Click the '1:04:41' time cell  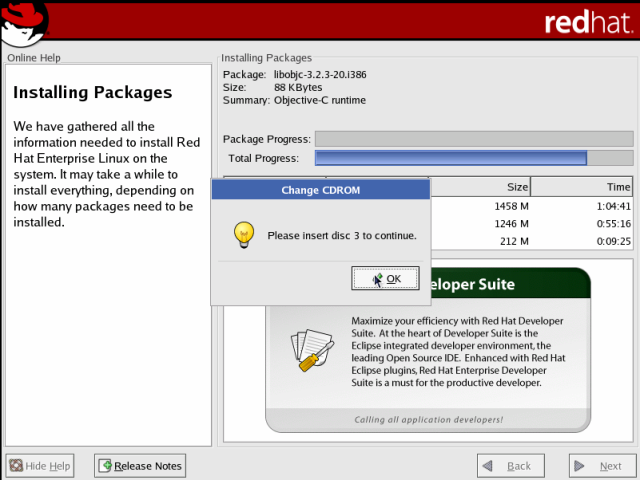613,206
